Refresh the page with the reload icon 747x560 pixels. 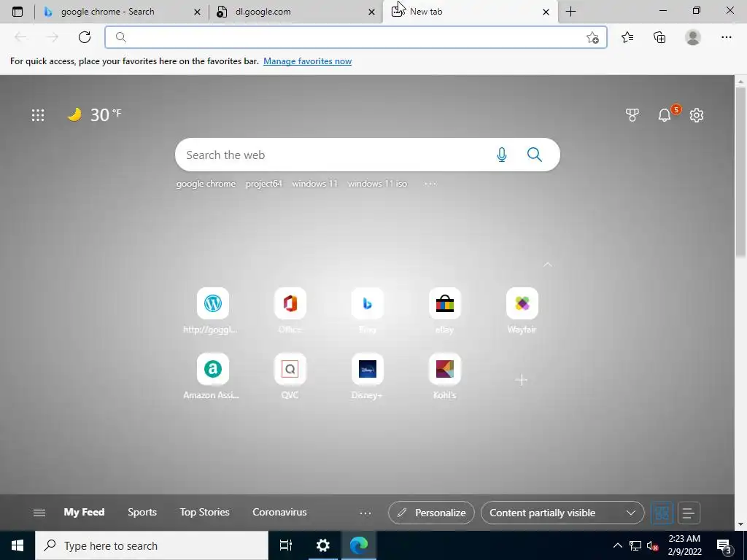click(85, 37)
